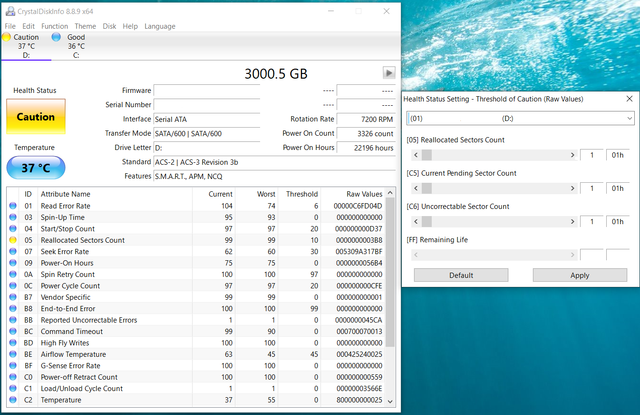Open the Edit menu
Image resolution: width=640 pixels, height=415 pixels.
[x=28, y=26]
